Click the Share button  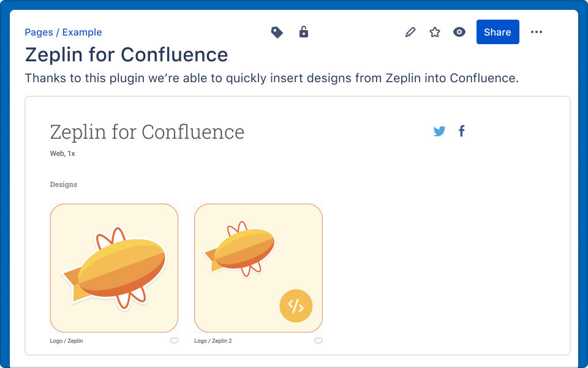pyautogui.click(x=497, y=33)
